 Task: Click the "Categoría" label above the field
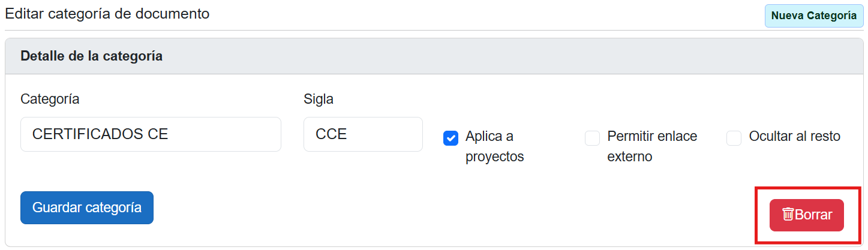pyautogui.click(x=50, y=99)
